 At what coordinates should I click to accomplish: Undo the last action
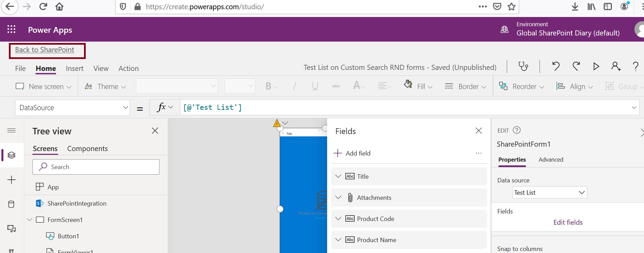tap(556, 66)
